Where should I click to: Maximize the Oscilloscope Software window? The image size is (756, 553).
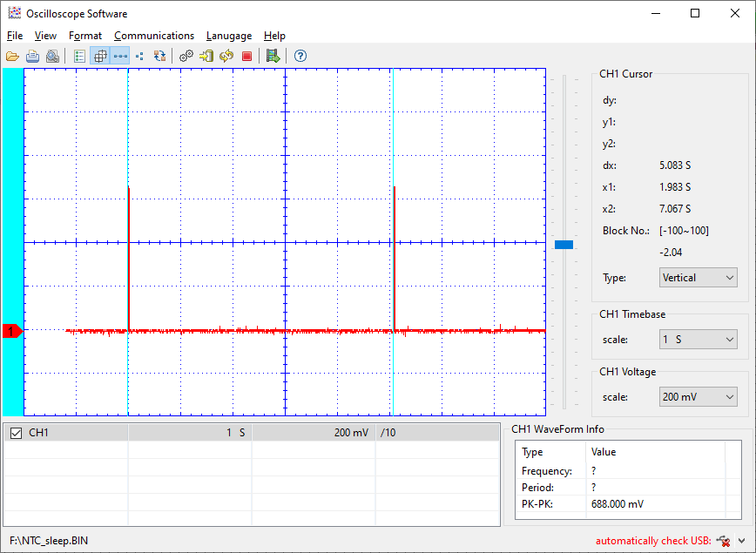point(695,13)
